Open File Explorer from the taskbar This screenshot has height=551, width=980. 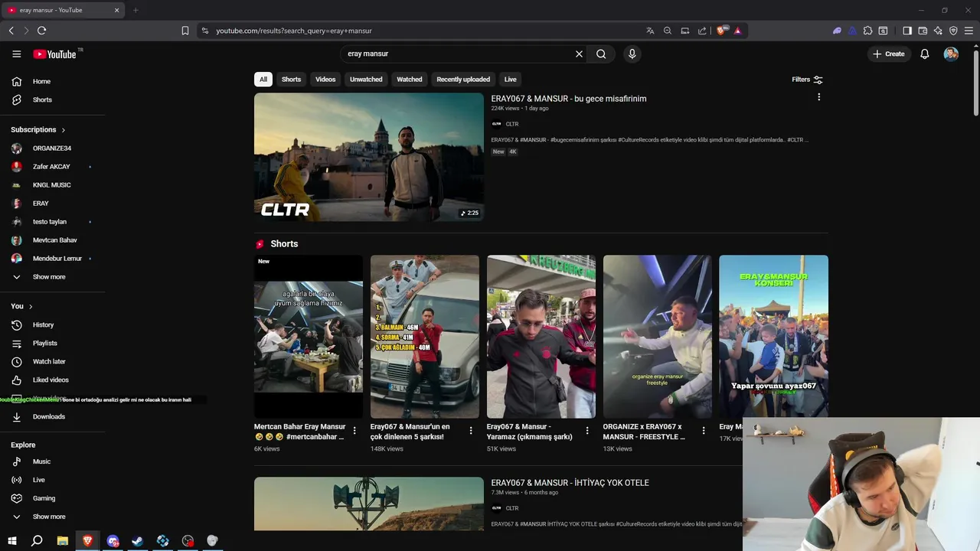coord(63,541)
